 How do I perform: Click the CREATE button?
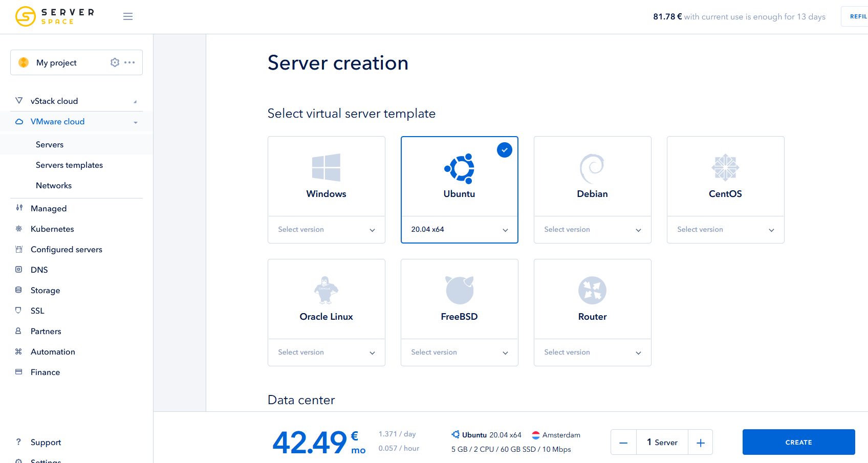click(798, 442)
